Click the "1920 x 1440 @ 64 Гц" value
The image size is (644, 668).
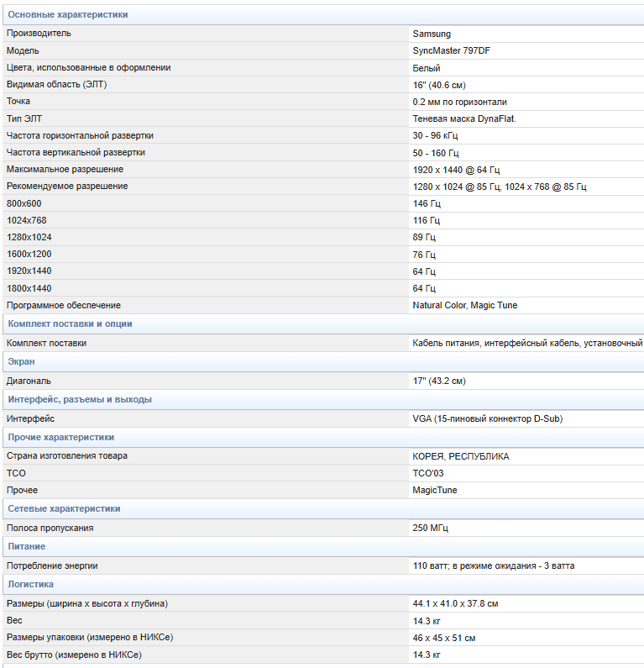(x=456, y=170)
